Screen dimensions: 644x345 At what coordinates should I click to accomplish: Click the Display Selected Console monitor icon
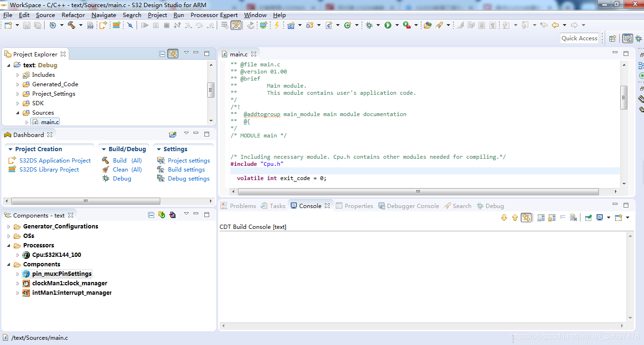[599, 218]
